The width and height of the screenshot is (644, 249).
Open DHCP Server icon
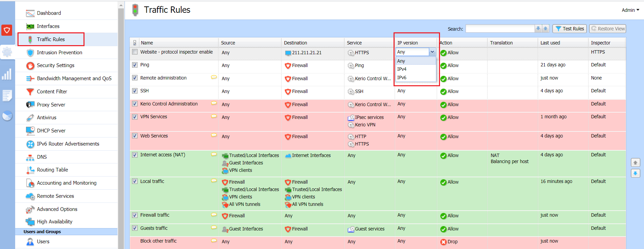[x=30, y=131]
